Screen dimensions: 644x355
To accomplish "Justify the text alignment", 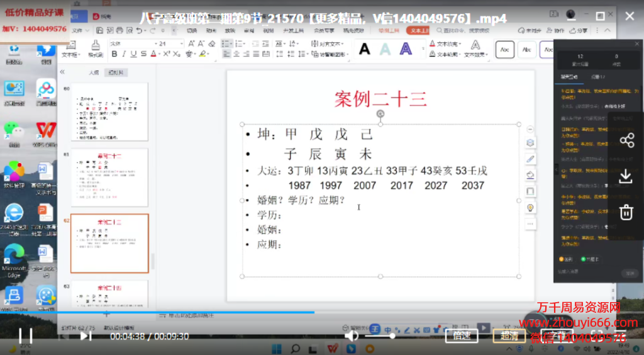I will tap(257, 54).
